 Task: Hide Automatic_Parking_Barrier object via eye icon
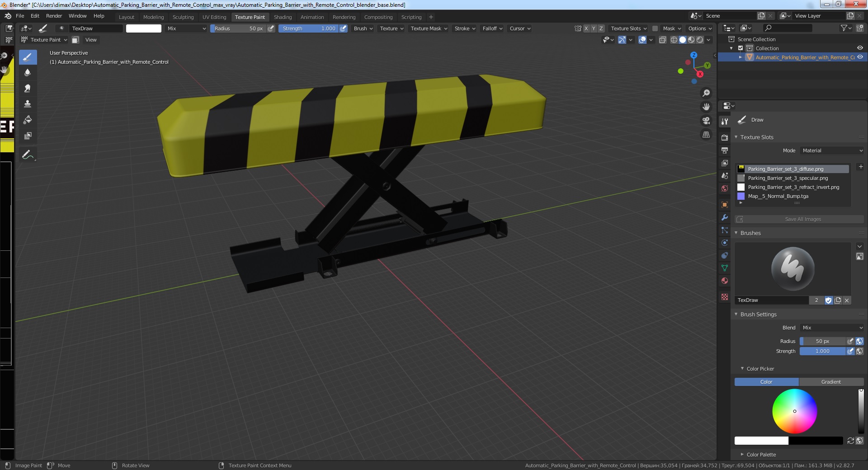click(x=860, y=57)
